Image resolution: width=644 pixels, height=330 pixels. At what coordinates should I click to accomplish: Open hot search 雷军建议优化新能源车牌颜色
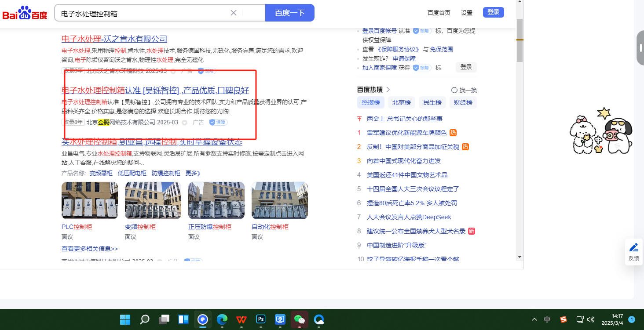point(407,133)
